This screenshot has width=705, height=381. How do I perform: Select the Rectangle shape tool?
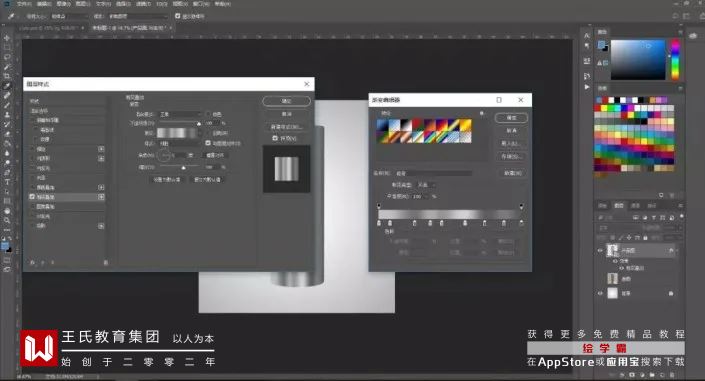7,201
